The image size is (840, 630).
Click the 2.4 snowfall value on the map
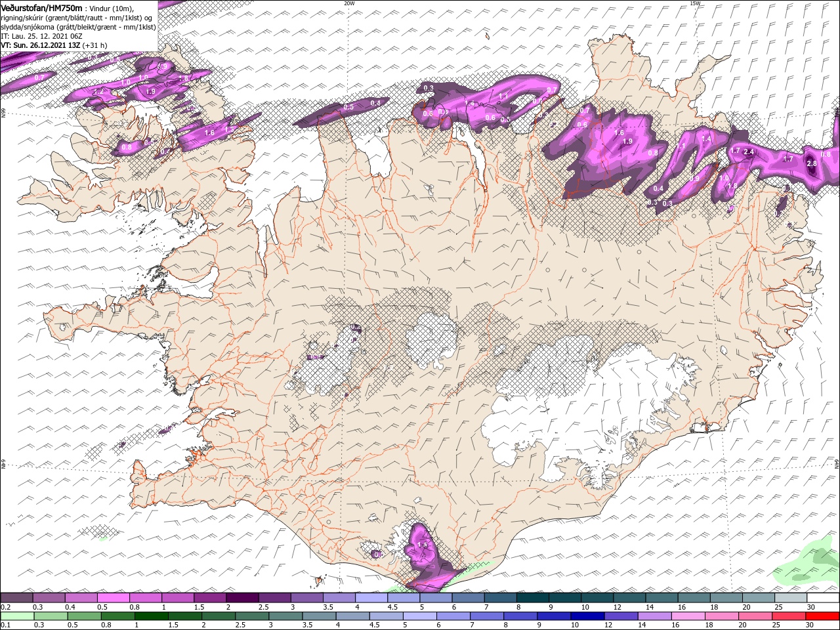pos(749,152)
